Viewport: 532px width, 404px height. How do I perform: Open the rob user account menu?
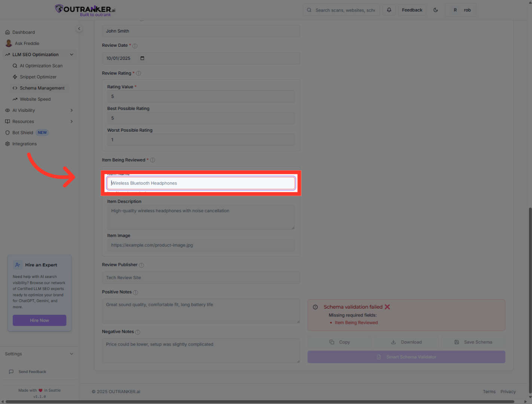pyautogui.click(x=461, y=10)
